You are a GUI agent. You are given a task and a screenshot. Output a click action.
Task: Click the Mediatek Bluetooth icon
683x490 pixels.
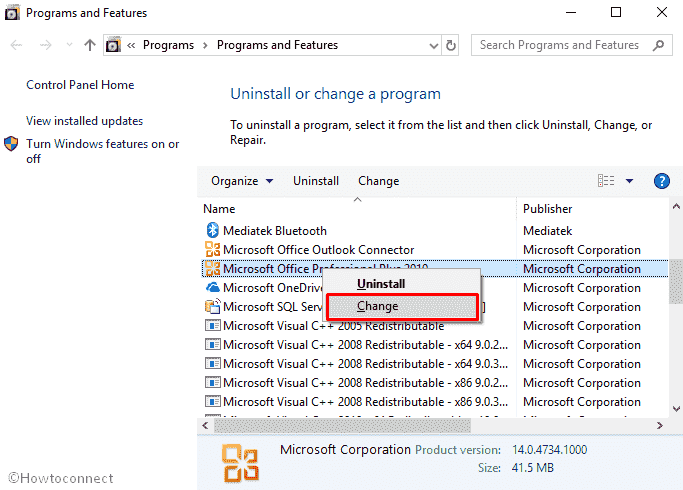[213, 230]
